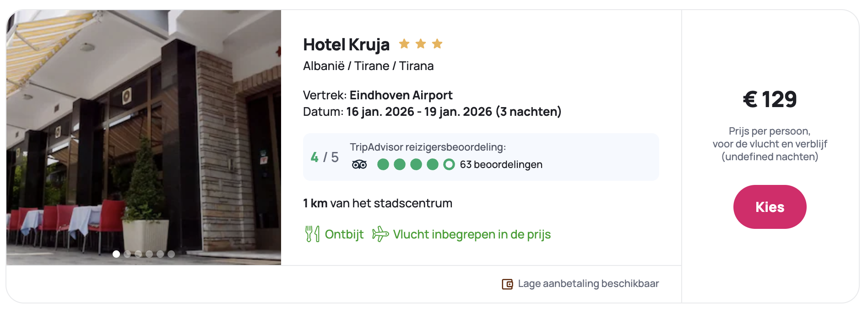868x314 pixels.
Task: Click the € 129 price
Action: 770,99
